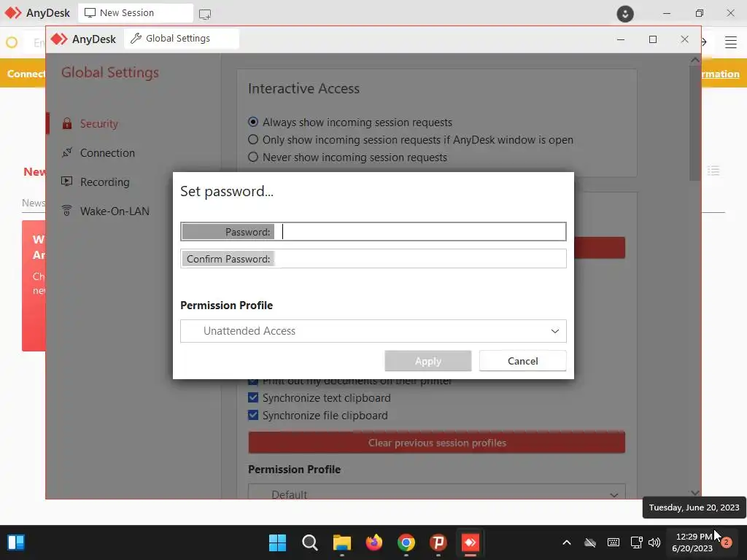
Task: Click the Connection plug icon in the sidebar
Action: tap(67, 153)
